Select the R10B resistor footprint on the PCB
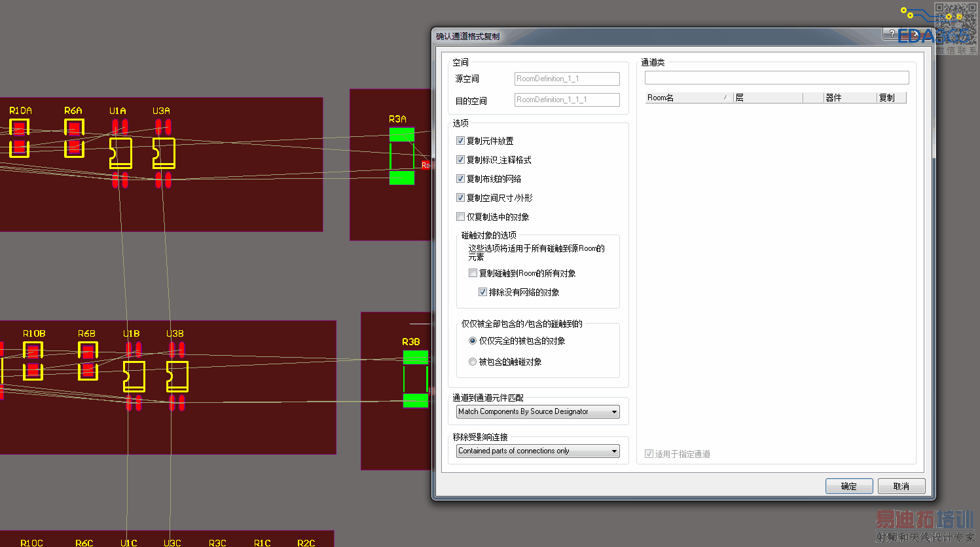The height and width of the screenshot is (547, 980). [x=33, y=361]
